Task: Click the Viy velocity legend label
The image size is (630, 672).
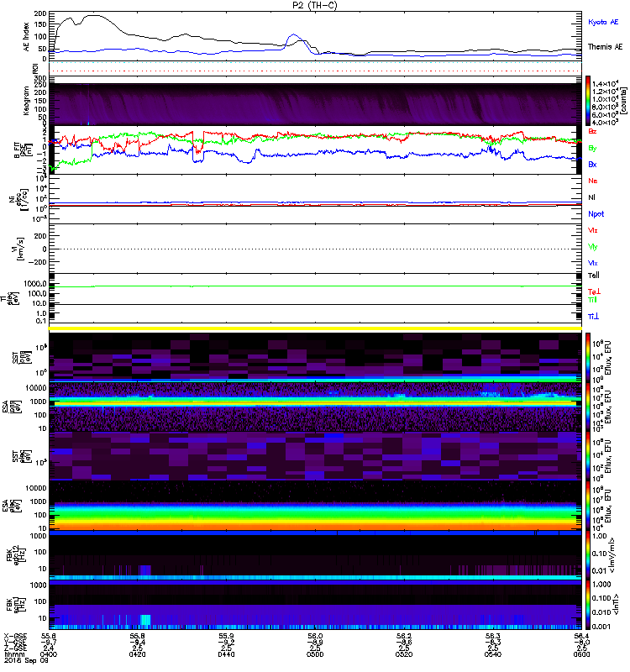Action: (592, 247)
